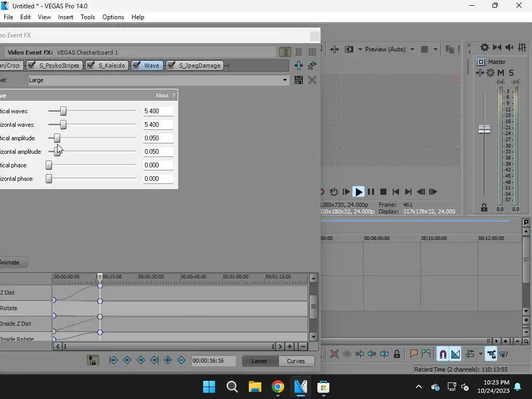Go to next keyframe diamond button
This screenshot has height=399, width=532.
tap(141, 361)
